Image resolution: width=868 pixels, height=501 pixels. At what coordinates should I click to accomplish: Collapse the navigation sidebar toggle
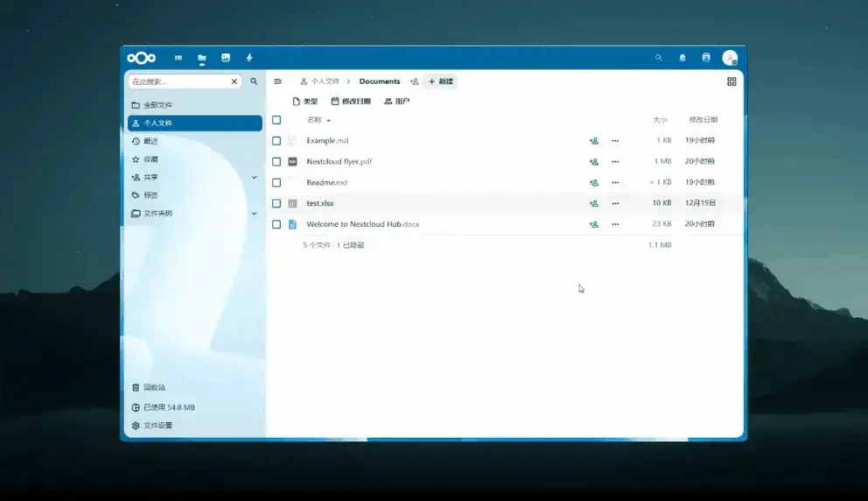click(278, 81)
